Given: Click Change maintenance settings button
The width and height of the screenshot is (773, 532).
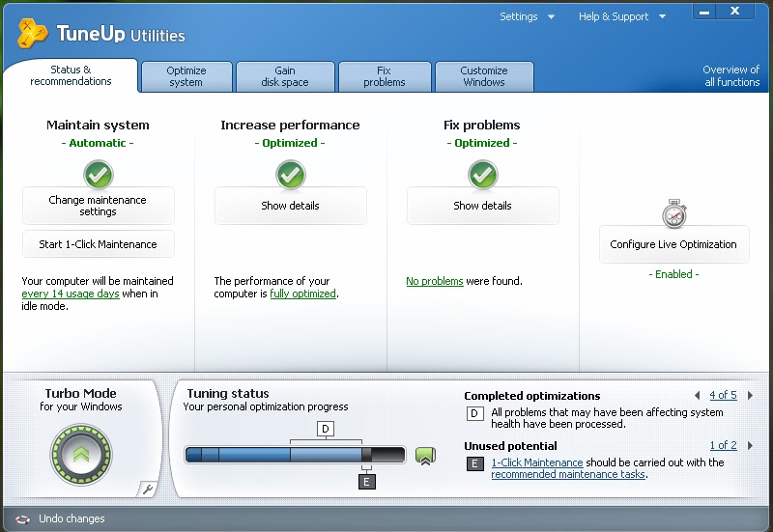Looking at the screenshot, I should [x=99, y=206].
